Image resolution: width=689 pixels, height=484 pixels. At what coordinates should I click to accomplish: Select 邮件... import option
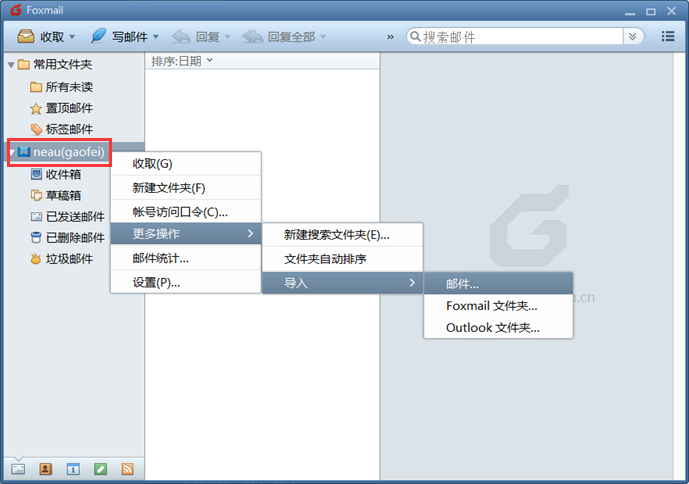point(498,284)
